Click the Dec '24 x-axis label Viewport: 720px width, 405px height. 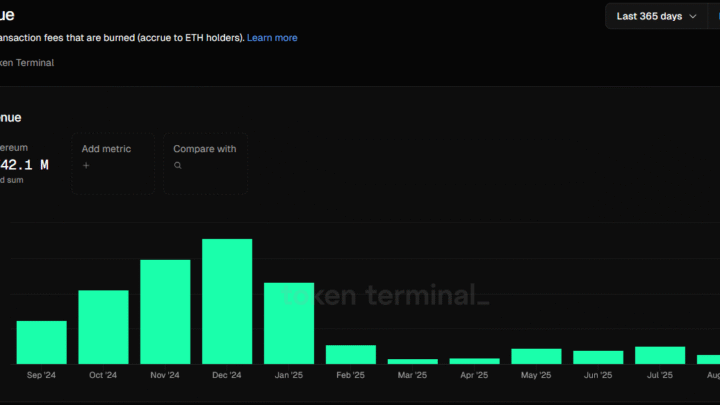pyautogui.click(x=227, y=376)
